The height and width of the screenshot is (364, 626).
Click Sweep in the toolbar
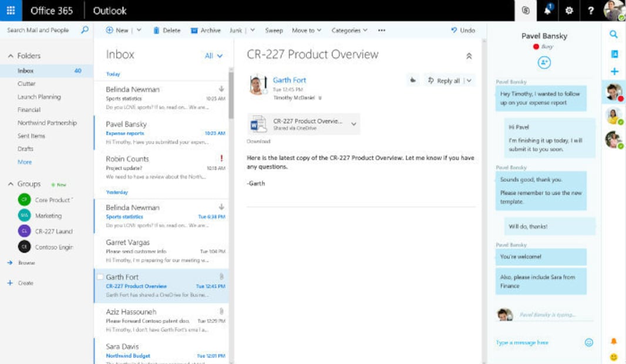274,31
